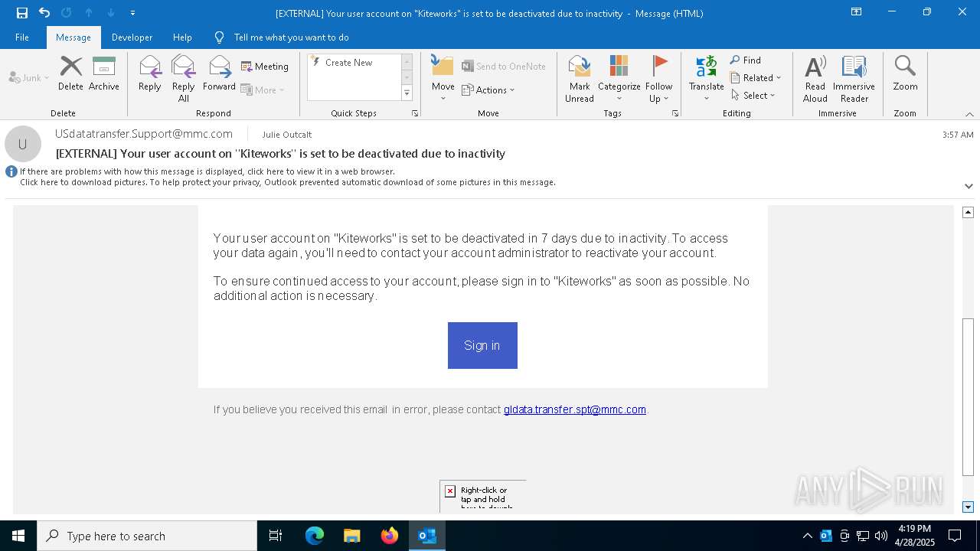Open Windows Start menu
Image resolution: width=980 pixels, height=551 pixels.
pyautogui.click(x=18, y=536)
